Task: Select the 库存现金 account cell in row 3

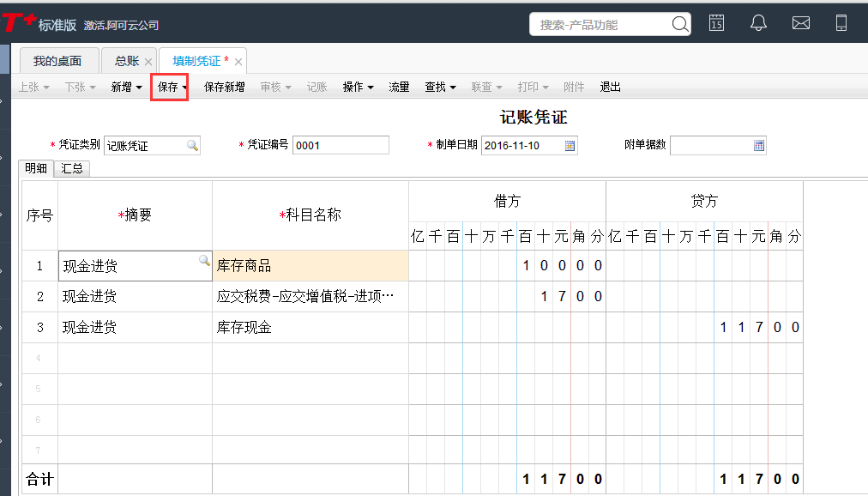Action: [310, 327]
